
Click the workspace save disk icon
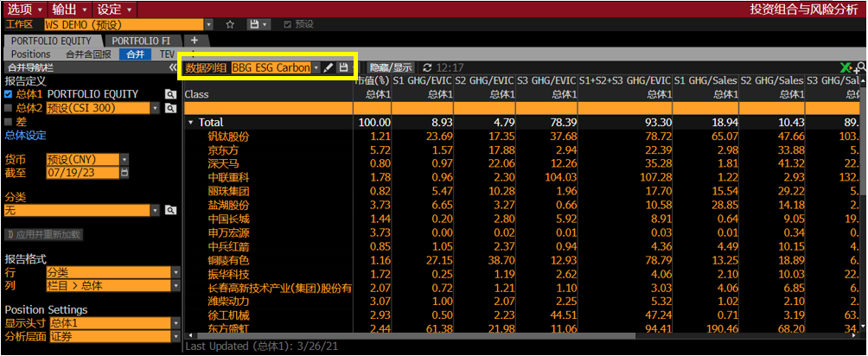[x=254, y=25]
